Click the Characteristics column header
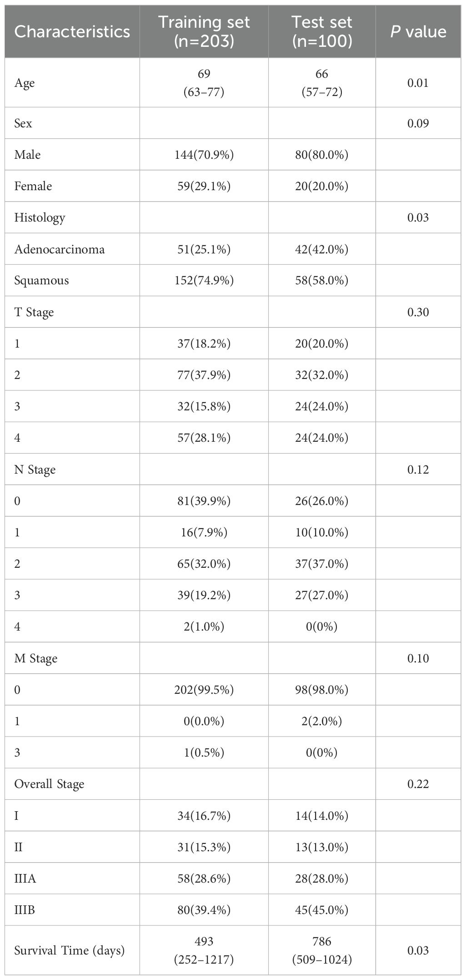Screen dimensions: 466x980 click(72, 32)
